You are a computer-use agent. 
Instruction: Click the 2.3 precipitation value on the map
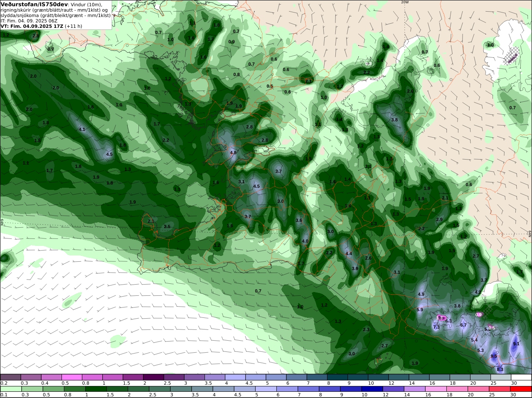point(366,329)
